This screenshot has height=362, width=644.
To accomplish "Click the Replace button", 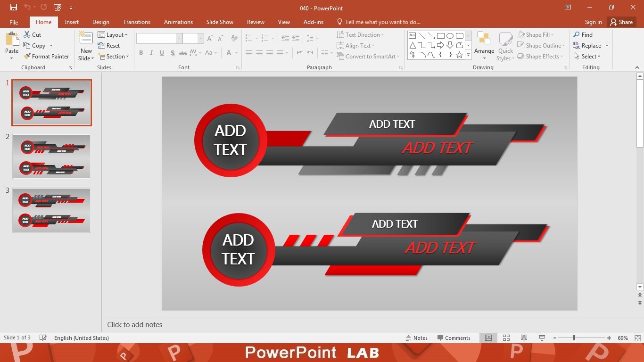I will coord(587,46).
